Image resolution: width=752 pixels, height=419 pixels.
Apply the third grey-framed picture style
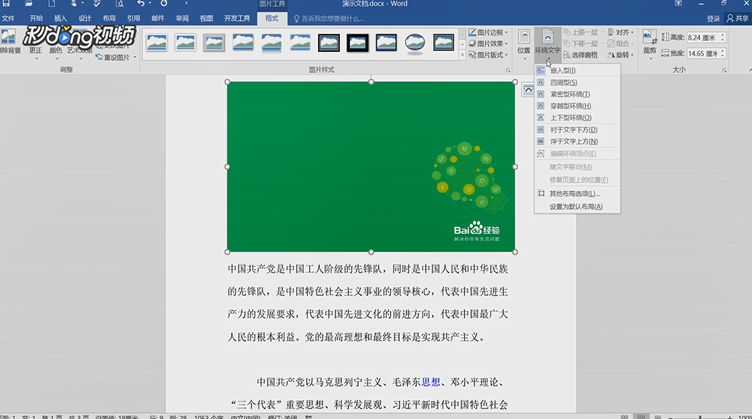click(214, 43)
